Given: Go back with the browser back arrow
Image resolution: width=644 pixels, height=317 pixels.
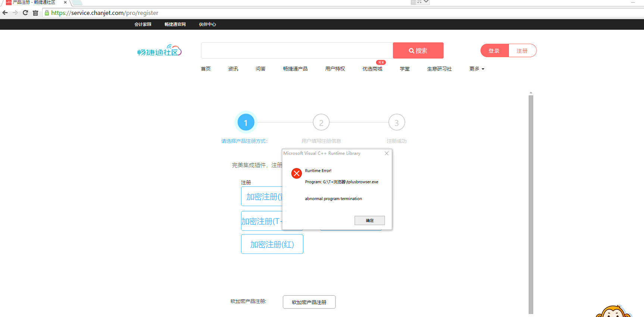Looking at the screenshot, I should click(5, 13).
